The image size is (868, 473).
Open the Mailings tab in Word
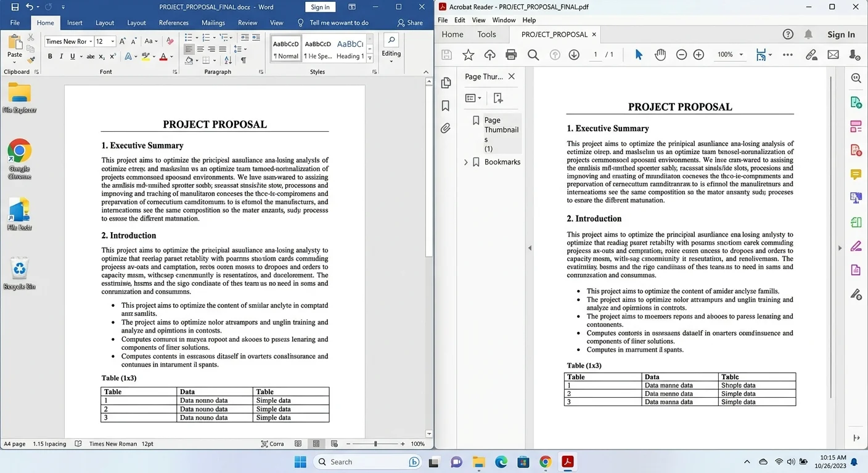click(213, 23)
